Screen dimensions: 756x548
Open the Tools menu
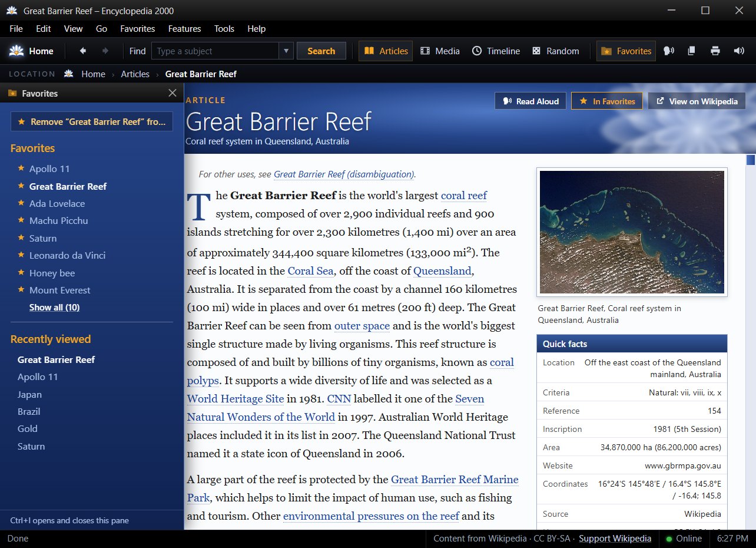click(224, 29)
